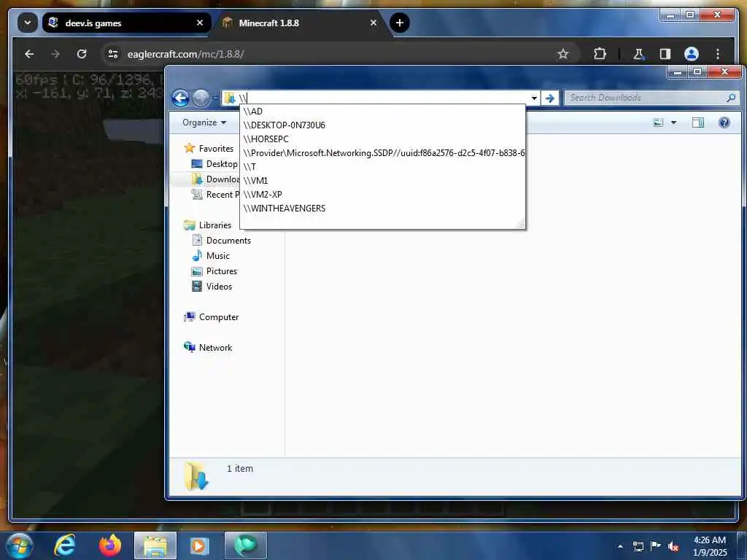The image size is (747, 560).
Task: Launch Firefox from the taskbar
Action: click(110, 545)
